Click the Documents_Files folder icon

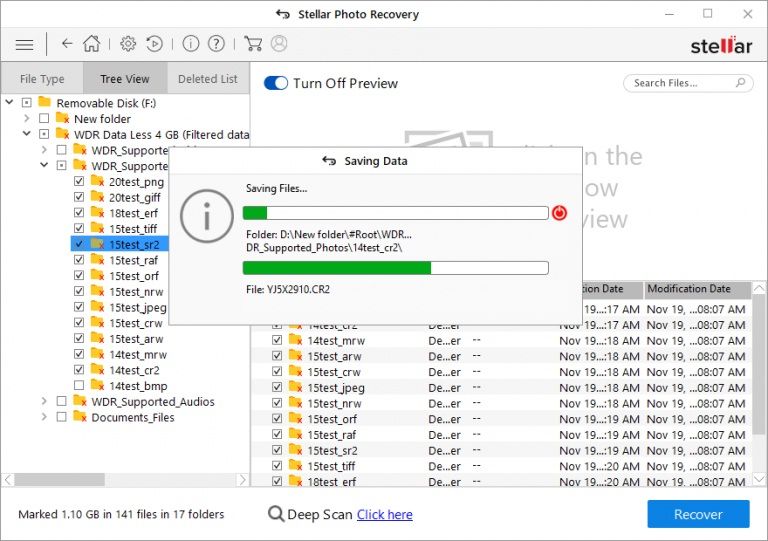tap(80, 417)
